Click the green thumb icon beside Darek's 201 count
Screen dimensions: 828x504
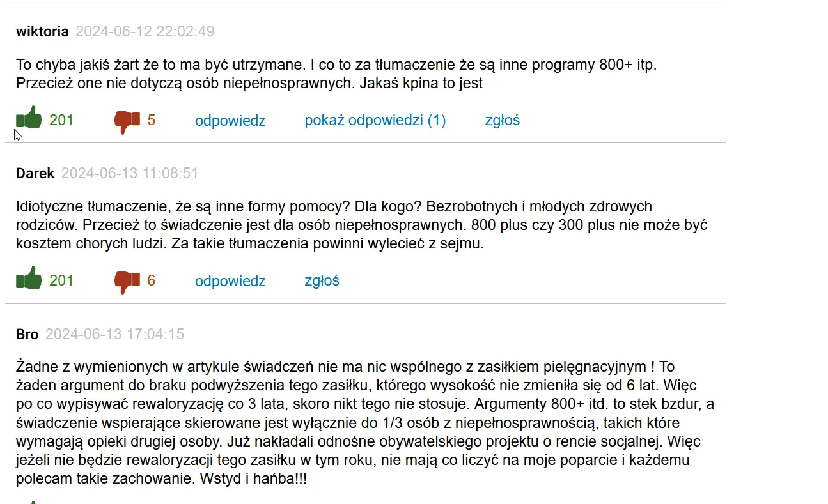point(28,280)
